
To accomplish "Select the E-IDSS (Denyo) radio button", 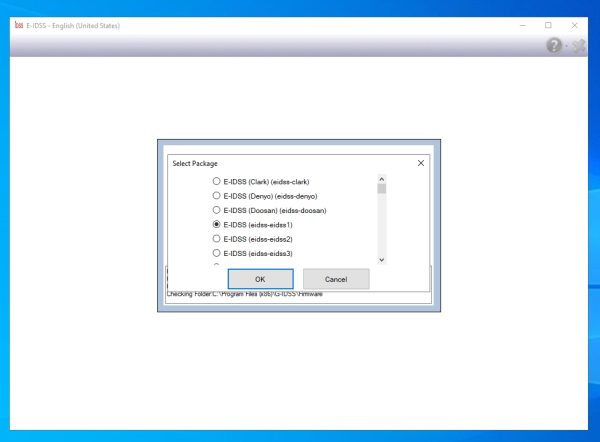I will (217, 196).
